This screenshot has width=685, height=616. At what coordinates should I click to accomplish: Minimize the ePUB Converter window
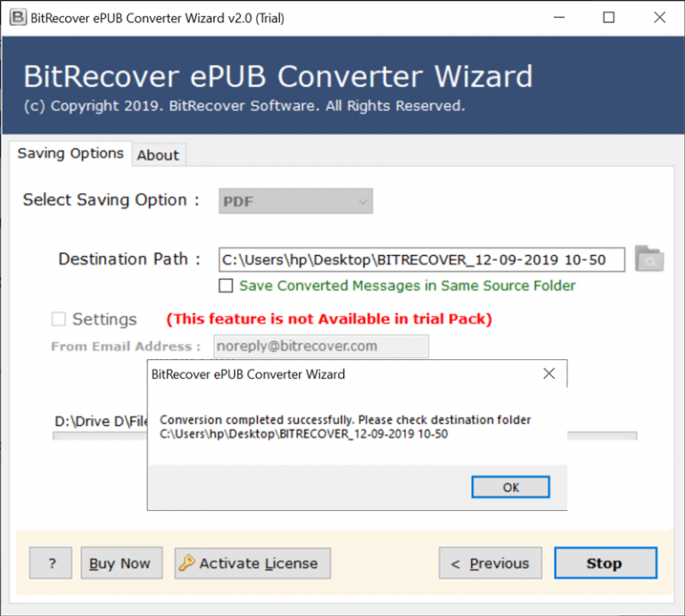click(x=559, y=18)
